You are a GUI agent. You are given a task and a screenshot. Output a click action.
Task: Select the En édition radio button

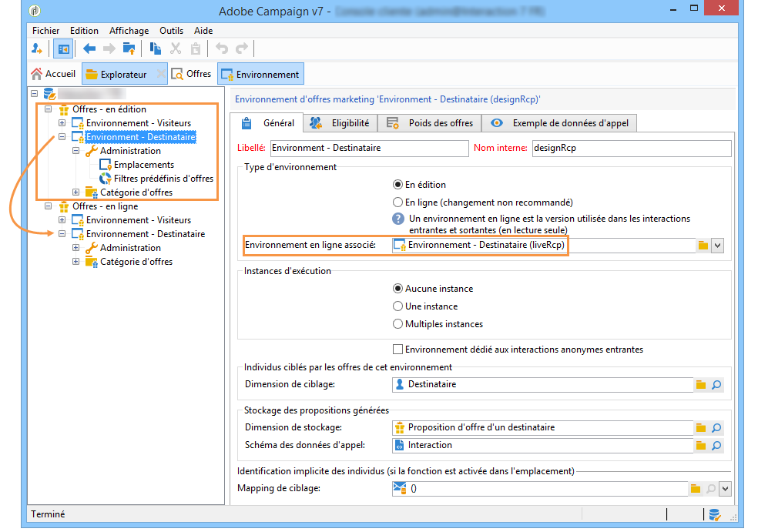397,185
